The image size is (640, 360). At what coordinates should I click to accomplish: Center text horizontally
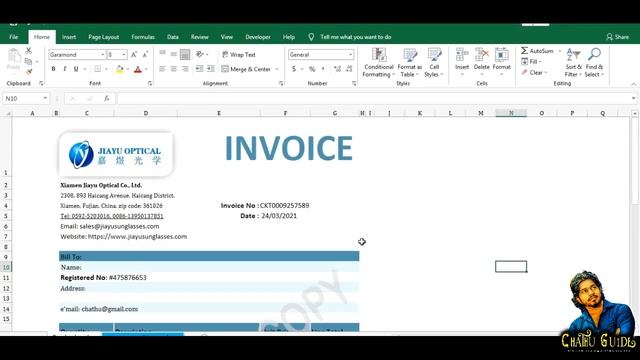[x=174, y=69]
